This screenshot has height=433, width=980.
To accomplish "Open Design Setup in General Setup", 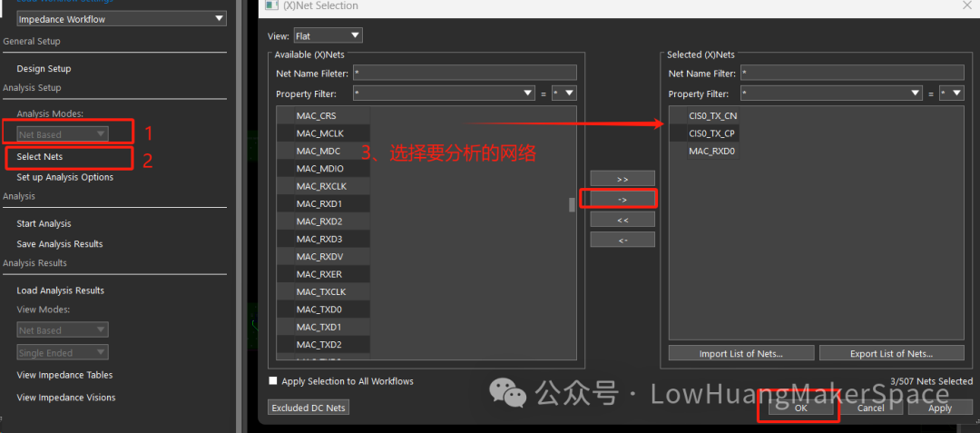I will pos(44,69).
